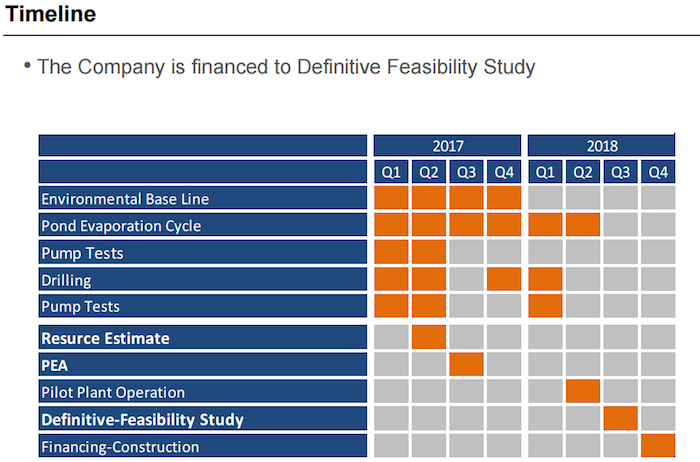Viewport: 700px width, 462px height.
Task: Select the Q3 header under 2017
Action: click(467, 172)
